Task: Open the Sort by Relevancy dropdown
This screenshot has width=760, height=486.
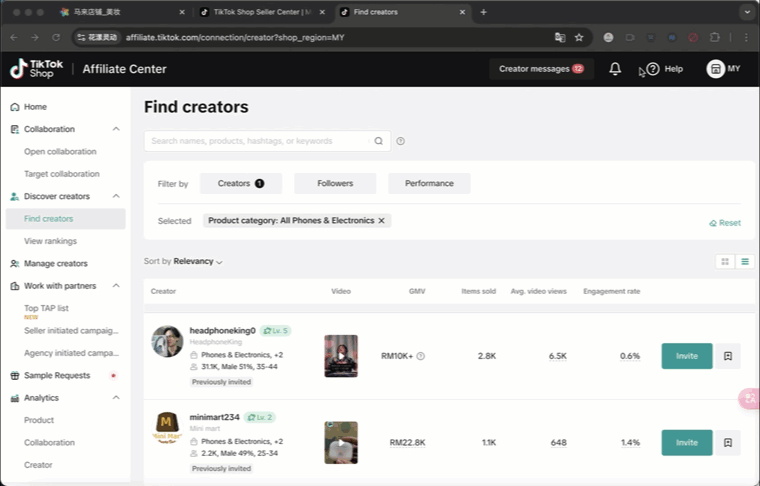Action: pos(197,261)
